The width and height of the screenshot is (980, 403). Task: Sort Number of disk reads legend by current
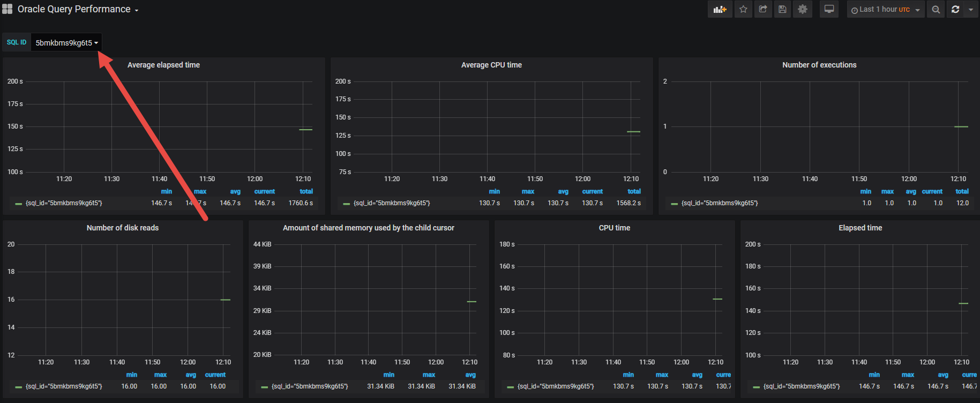(x=215, y=375)
